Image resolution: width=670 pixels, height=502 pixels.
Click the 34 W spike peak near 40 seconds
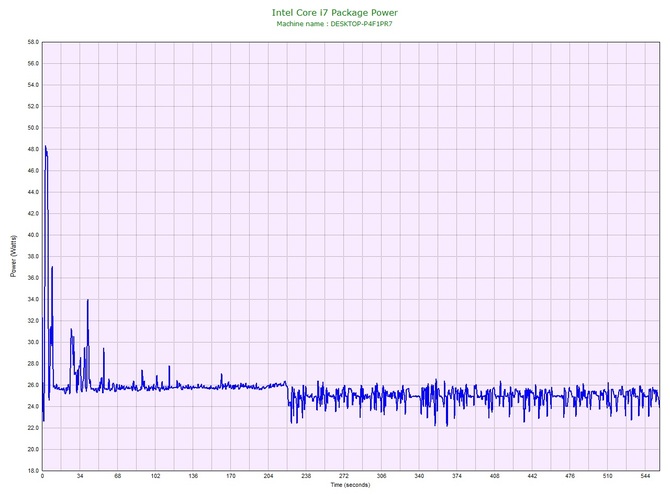[88, 300]
